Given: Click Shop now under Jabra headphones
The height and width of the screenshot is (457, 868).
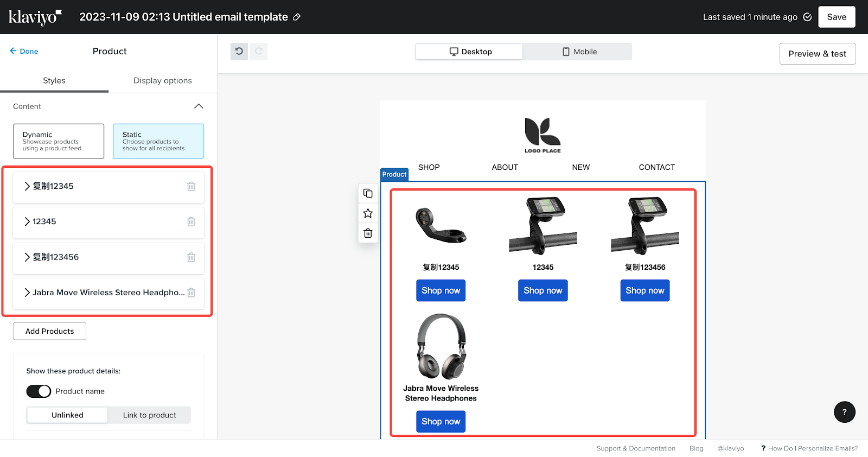Looking at the screenshot, I should point(441,421).
